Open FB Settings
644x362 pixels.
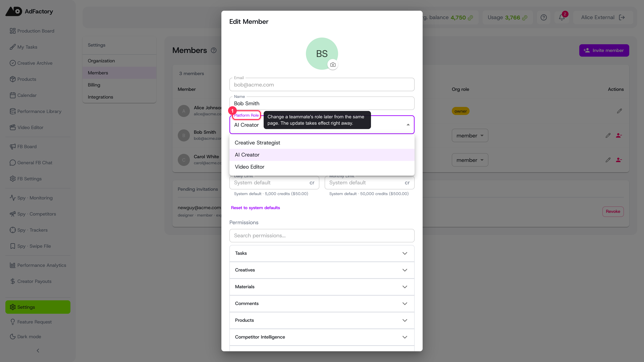[38, 179]
